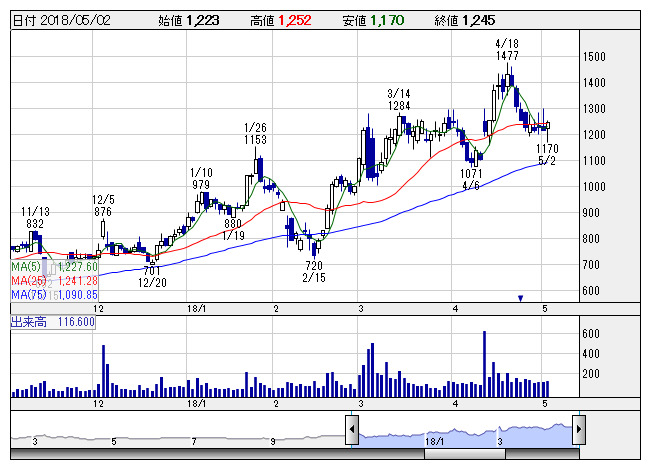The height and width of the screenshot is (469, 652).
Task: Click the 12/20 low label 701
Action: coord(152,277)
